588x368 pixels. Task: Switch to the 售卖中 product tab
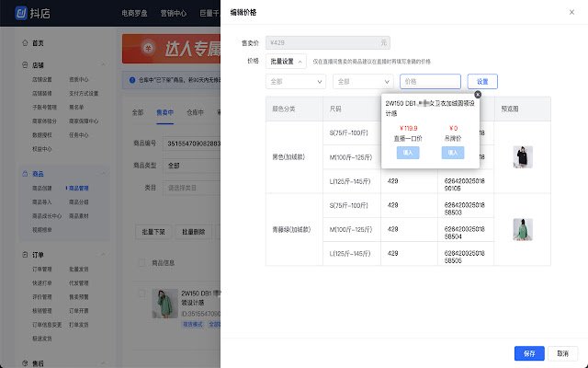pyautogui.click(x=164, y=112)
